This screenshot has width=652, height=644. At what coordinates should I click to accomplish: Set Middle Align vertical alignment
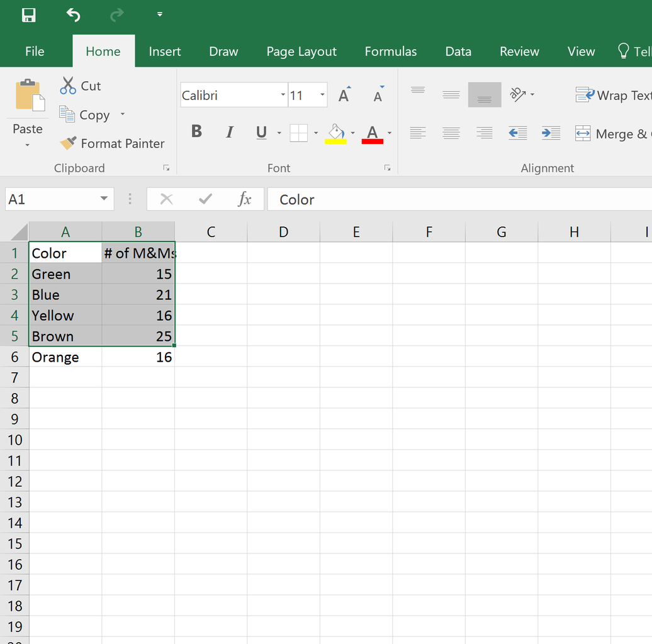451,94
